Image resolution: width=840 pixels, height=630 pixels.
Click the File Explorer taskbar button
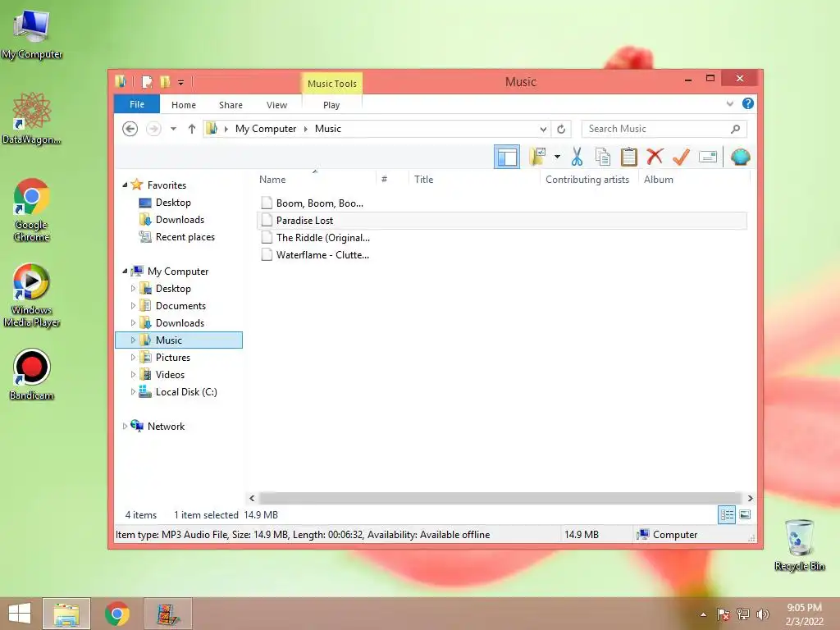(66, 614)
